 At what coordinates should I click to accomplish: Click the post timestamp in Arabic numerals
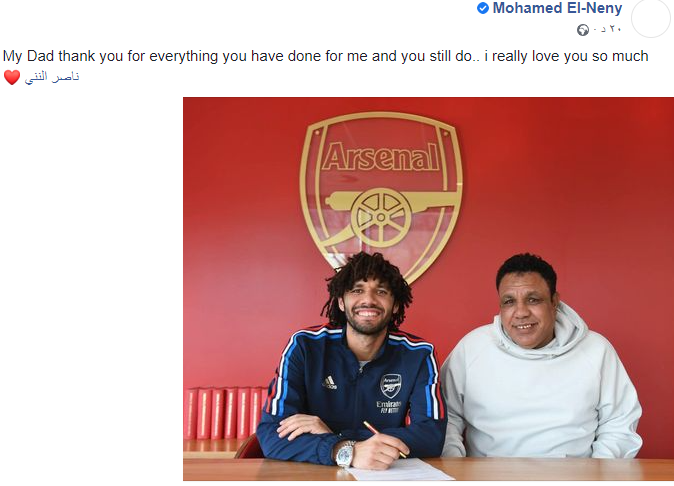pos(607,29)
